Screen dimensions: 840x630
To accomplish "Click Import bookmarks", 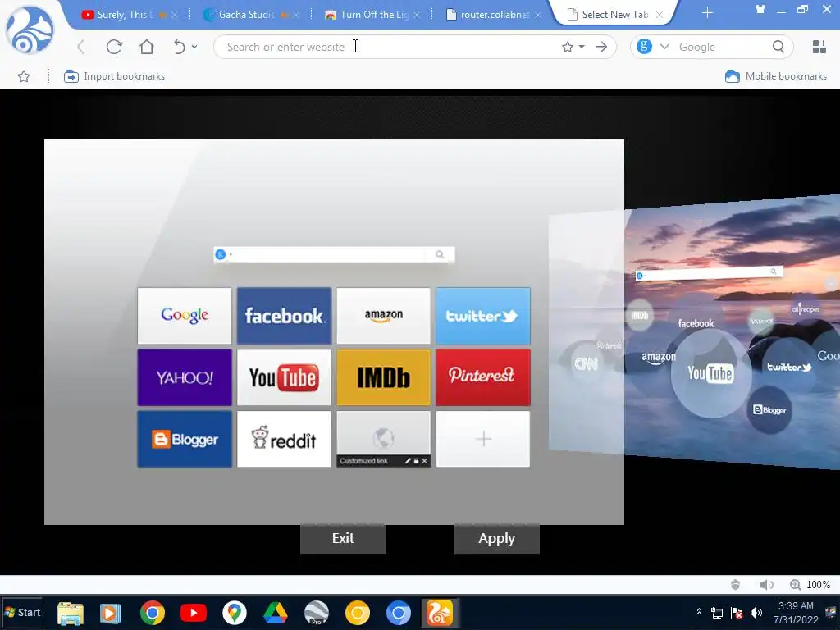I will pyautogui.click(x=114, y=76).
